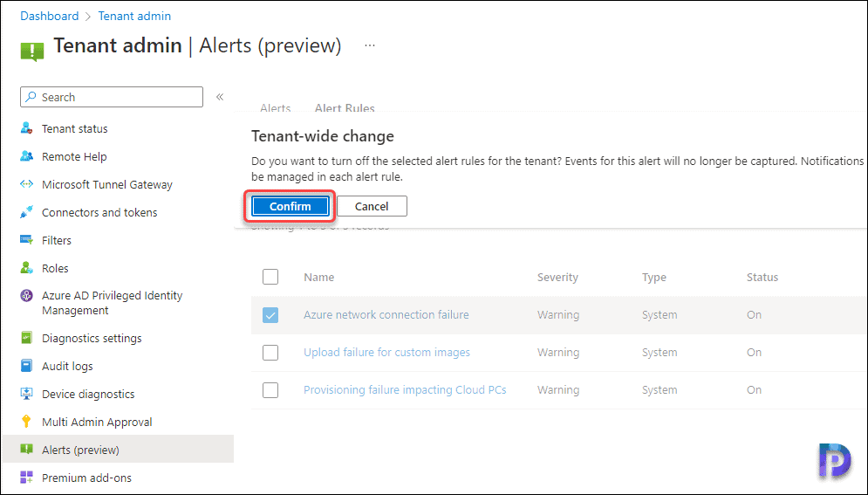Click System type in Provisioning failure row
The image size is (868, 495).
660,389
